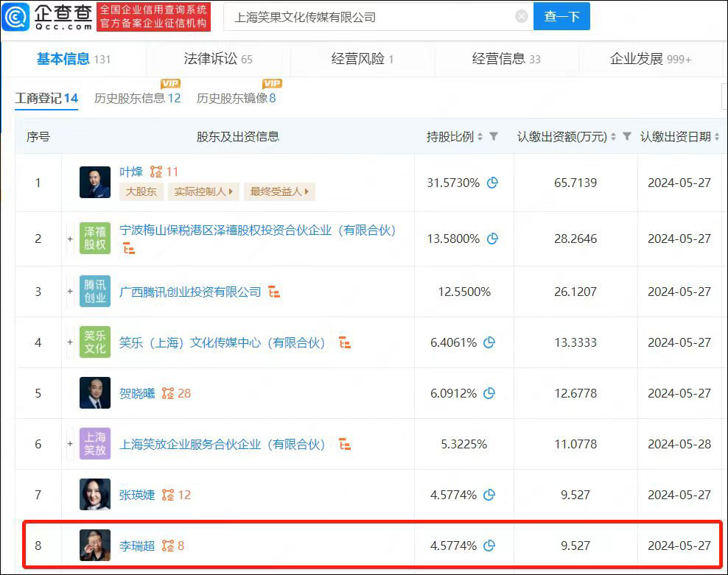
Task: Switch to the 经营风险 tab
Action: [x=362, y=59]
